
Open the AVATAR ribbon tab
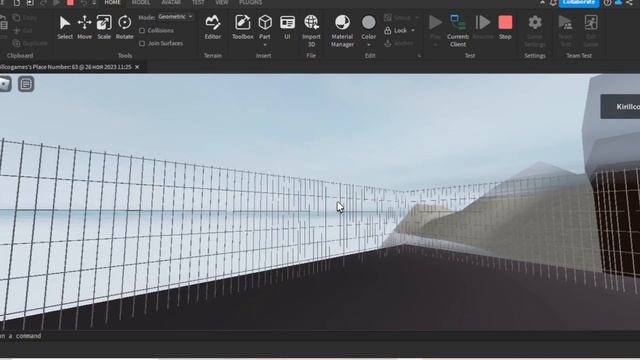(171, 2)
